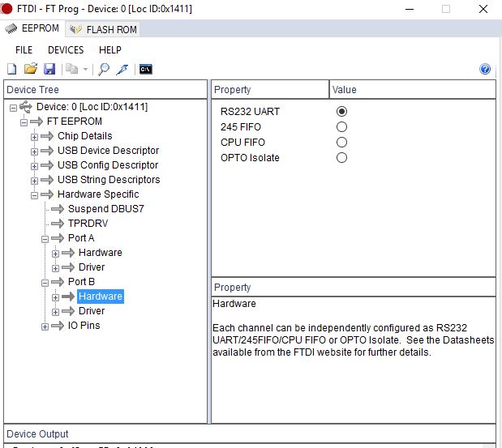Program devices with the lightning bolt icon
The width and height of the screenshot is (502, 448).
point(122,69)
